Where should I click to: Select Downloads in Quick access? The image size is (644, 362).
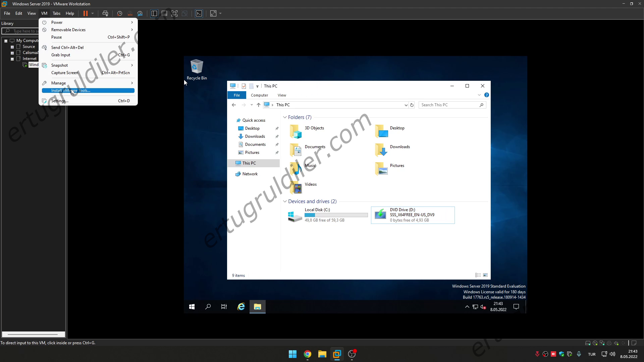pos(255,136)
